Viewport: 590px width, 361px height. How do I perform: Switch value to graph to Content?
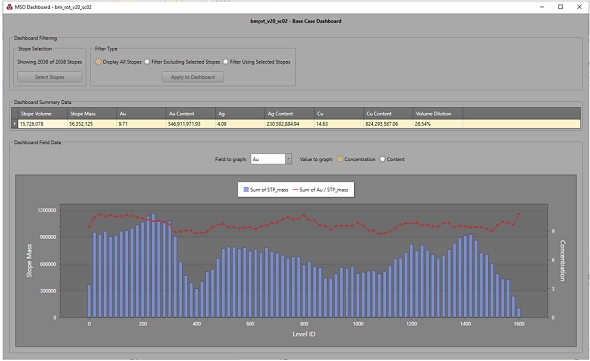[x=382, y=159]
